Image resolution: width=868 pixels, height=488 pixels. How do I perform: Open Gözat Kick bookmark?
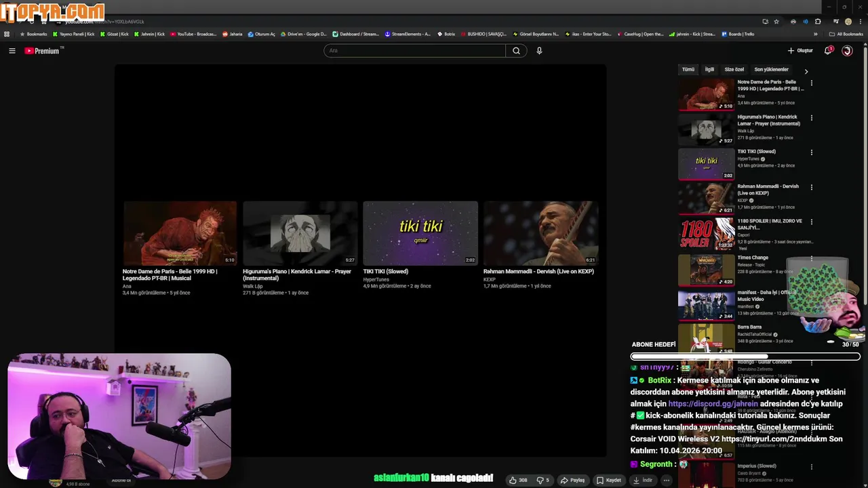(114, 34)
